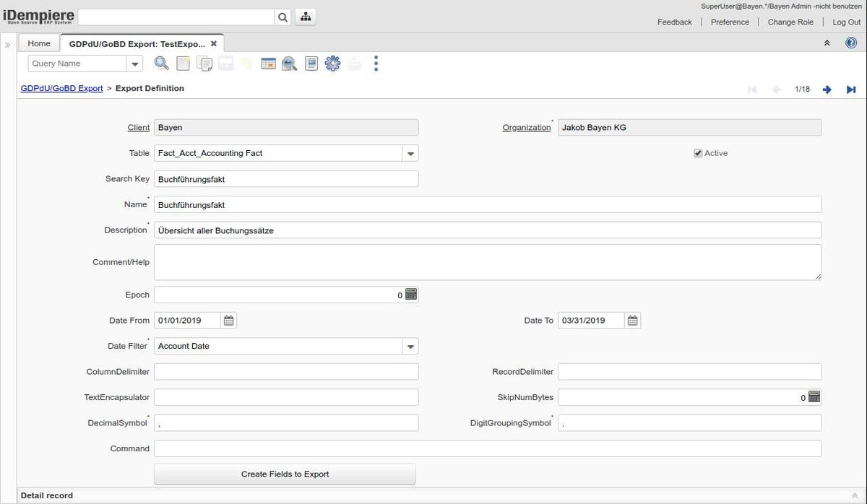Expand the Table dropdown
The height and width of the screenshot is (504, 867).
(x=410, y=153)
